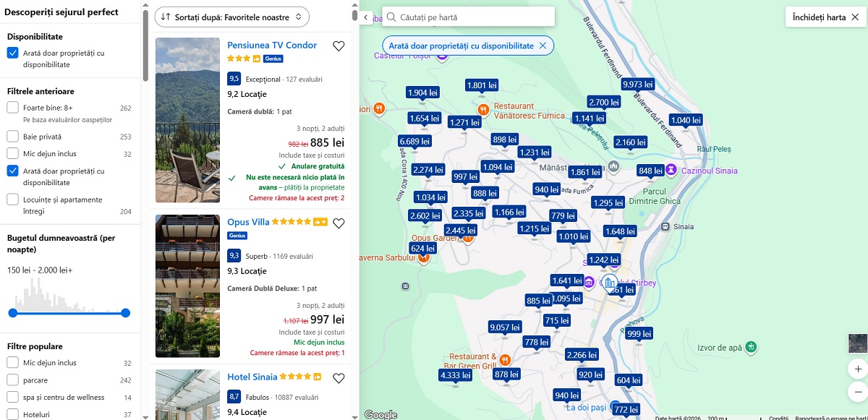868x420 pixels.
Task: Save Opus Villa with heart icon
Action: [339, 223]
